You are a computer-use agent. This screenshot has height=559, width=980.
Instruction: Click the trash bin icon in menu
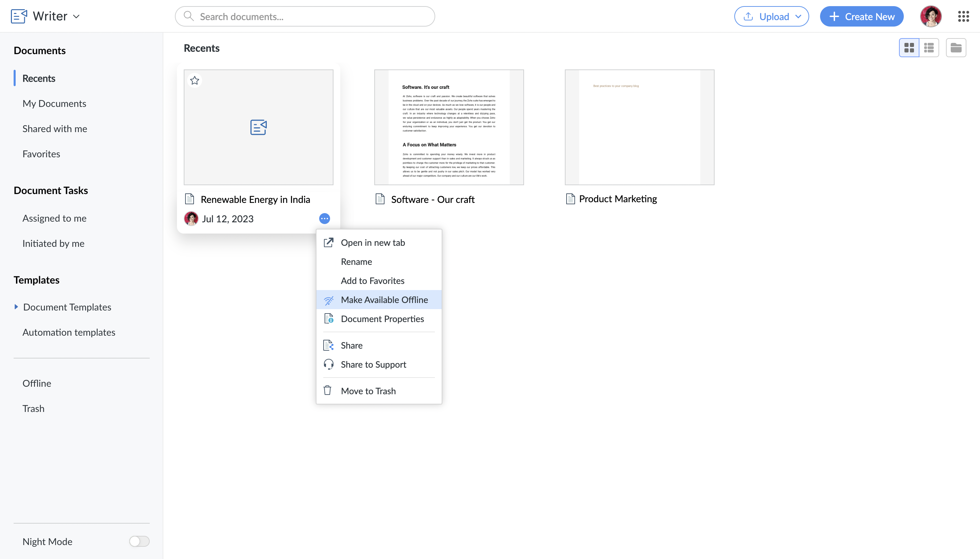point(327,390)
